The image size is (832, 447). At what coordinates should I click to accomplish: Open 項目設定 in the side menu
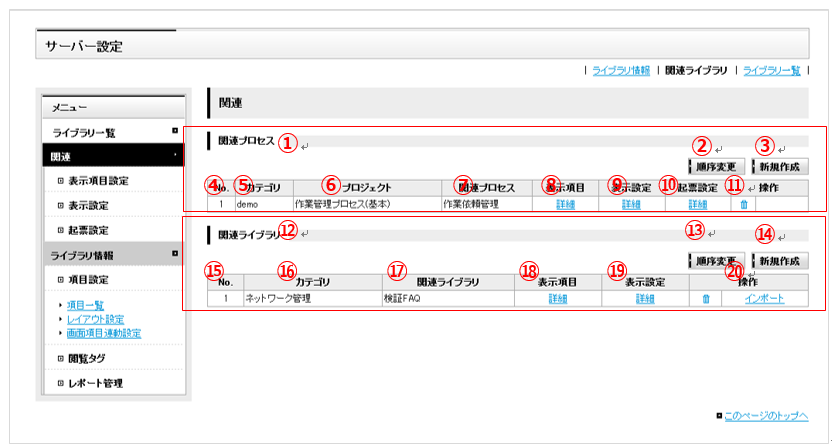(88, 280)
